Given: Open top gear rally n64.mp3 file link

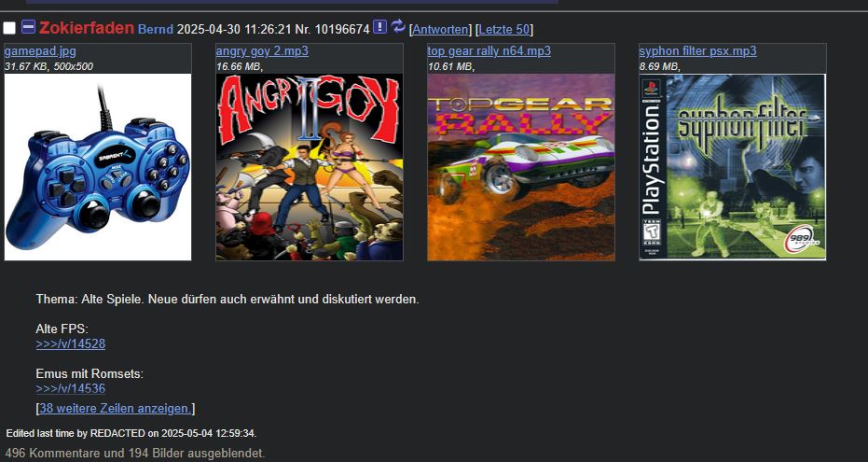Looking at the screenshot, I should 489,51.
